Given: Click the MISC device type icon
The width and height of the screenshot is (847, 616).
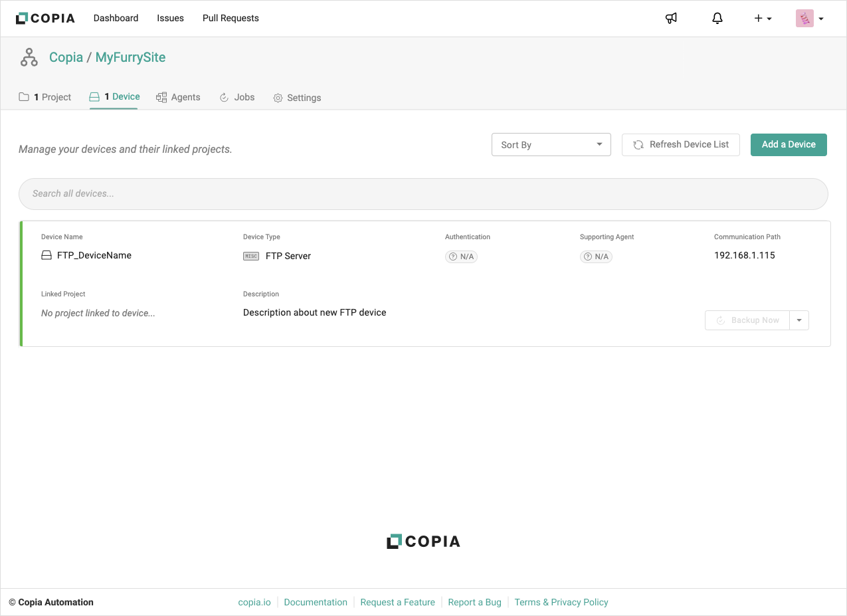Looking at the screenshot, I should pos(250,256).
